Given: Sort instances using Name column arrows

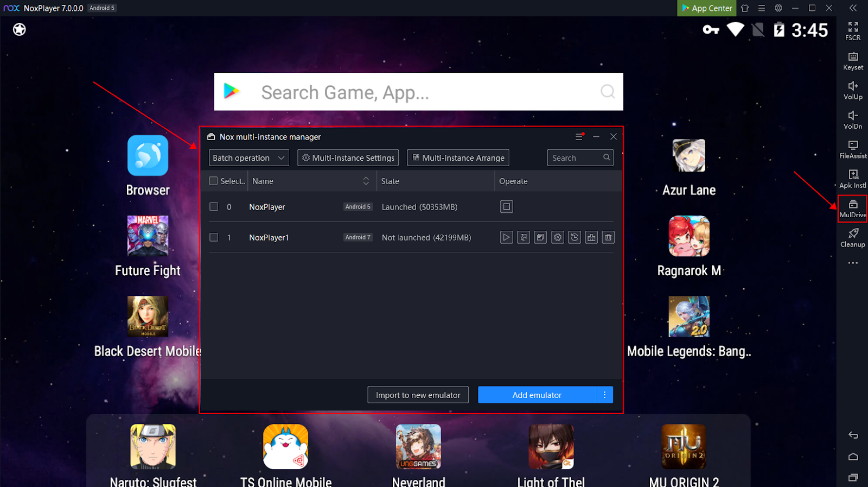Looking at the screenshot, I should 366,181.
